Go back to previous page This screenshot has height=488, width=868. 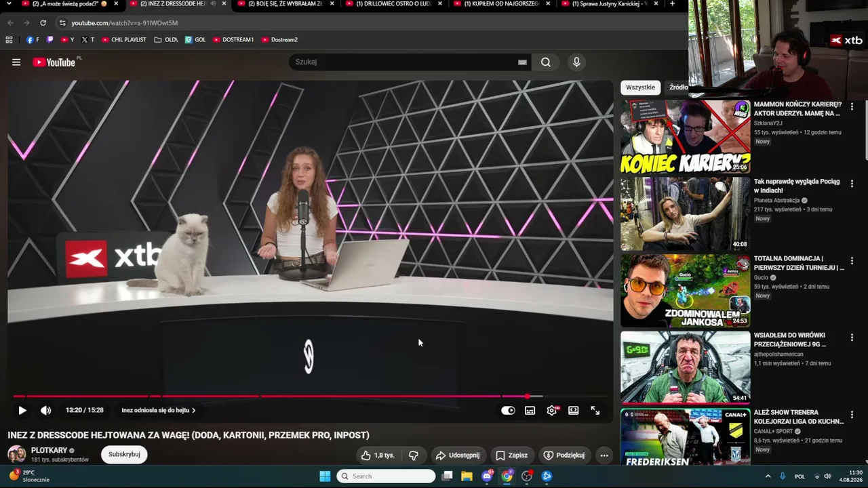(x=10, y=23)
